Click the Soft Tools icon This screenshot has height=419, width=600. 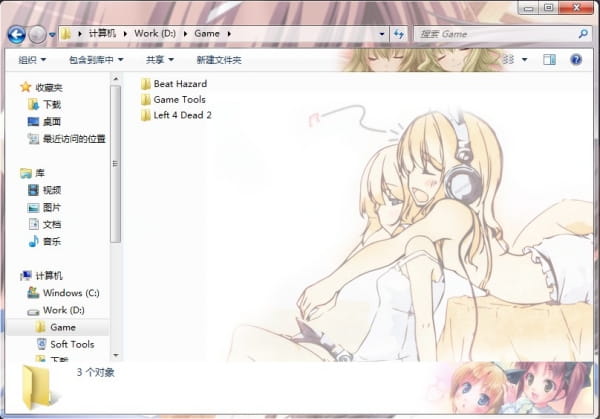(41, 344)
